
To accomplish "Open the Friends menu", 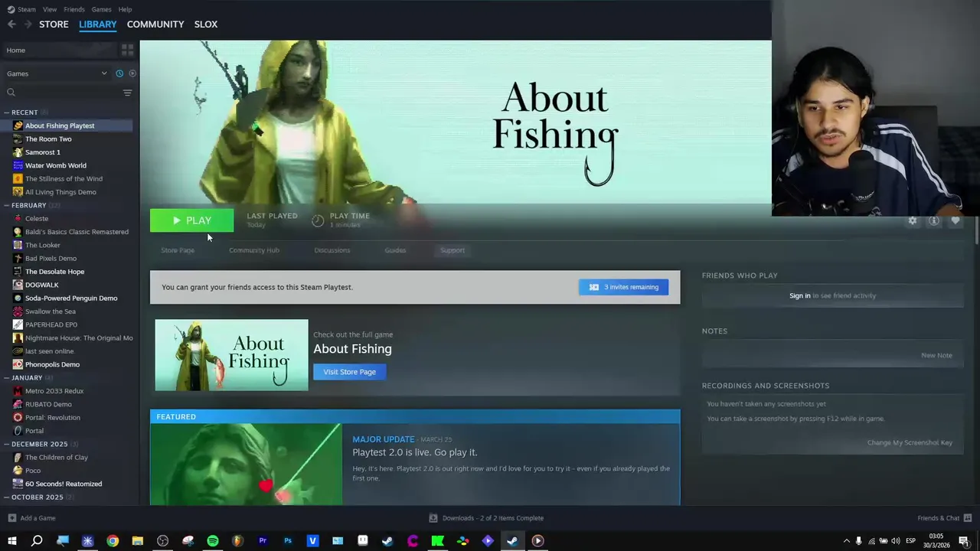I will pyautogui.click(x=74, y=9).
